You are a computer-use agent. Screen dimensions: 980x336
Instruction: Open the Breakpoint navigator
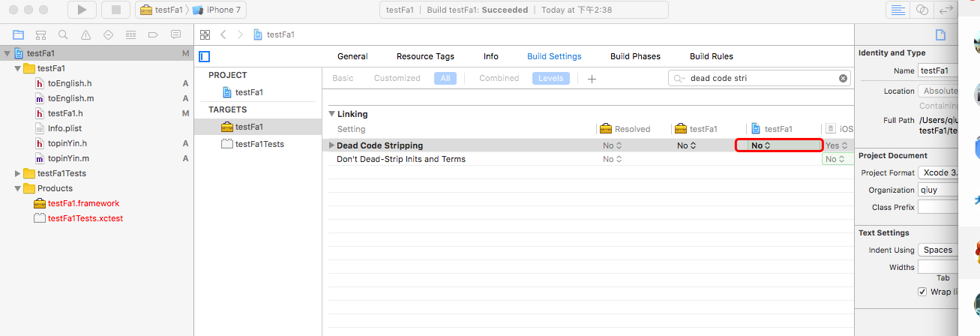click(153, 34)
